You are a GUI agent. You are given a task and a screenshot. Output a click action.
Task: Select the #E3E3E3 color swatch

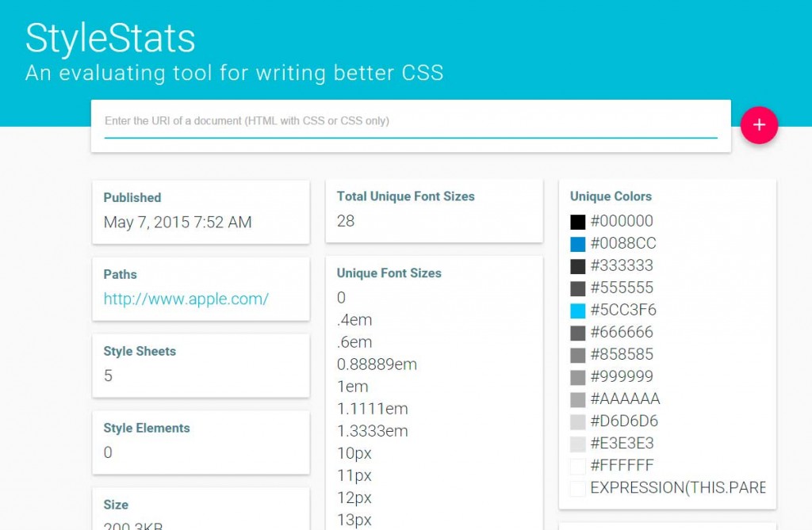(x=578, y=444)
